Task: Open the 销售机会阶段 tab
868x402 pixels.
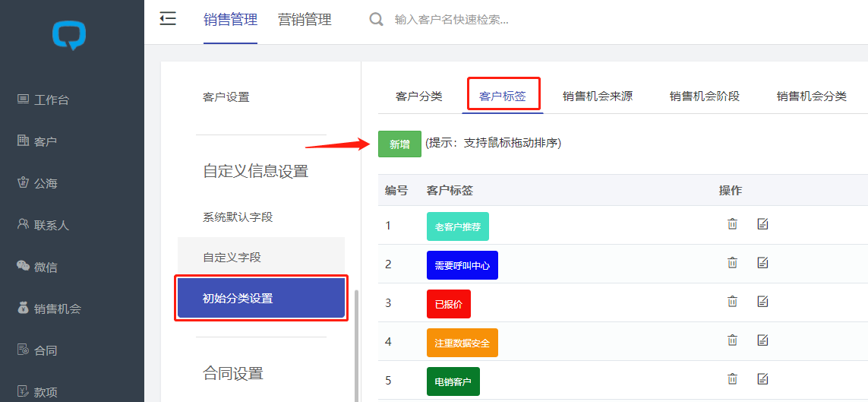Action: coord(705,96)
